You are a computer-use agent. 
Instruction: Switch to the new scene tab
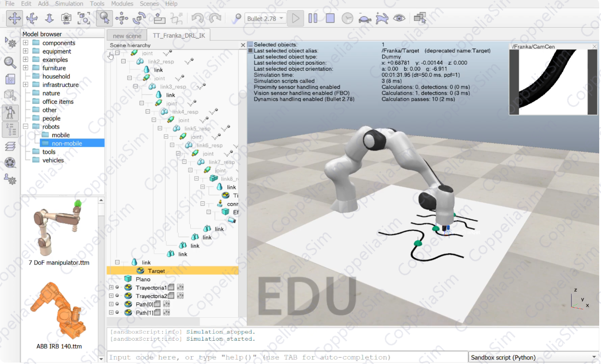(x=127, y=36)
